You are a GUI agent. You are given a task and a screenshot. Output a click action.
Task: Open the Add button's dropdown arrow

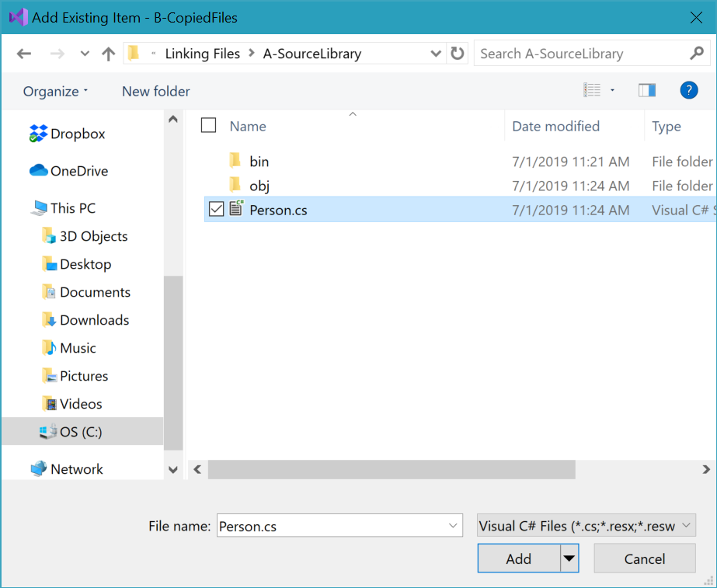(x=568, y=558)
